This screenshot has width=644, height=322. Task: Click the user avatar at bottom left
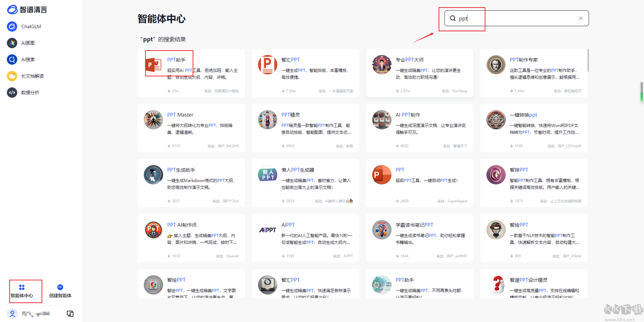(x=12, y=313)
